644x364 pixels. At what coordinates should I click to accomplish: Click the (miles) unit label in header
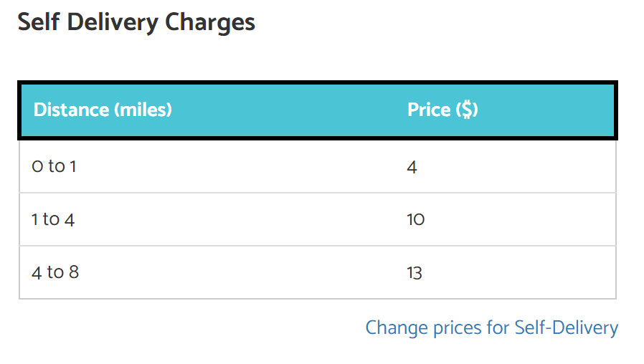pos(143,110)
